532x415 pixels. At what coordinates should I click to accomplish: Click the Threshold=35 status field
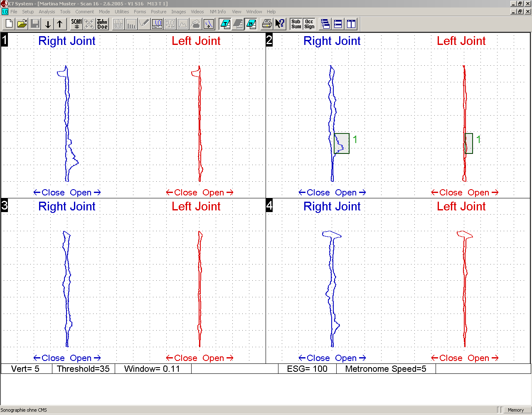pyautogui.click(x=83, y=369)
